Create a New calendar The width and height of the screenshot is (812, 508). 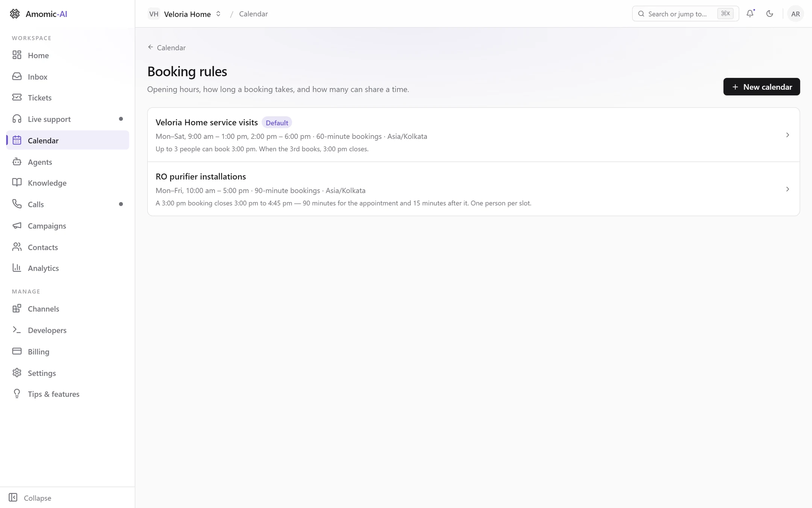tap(762, 87)
